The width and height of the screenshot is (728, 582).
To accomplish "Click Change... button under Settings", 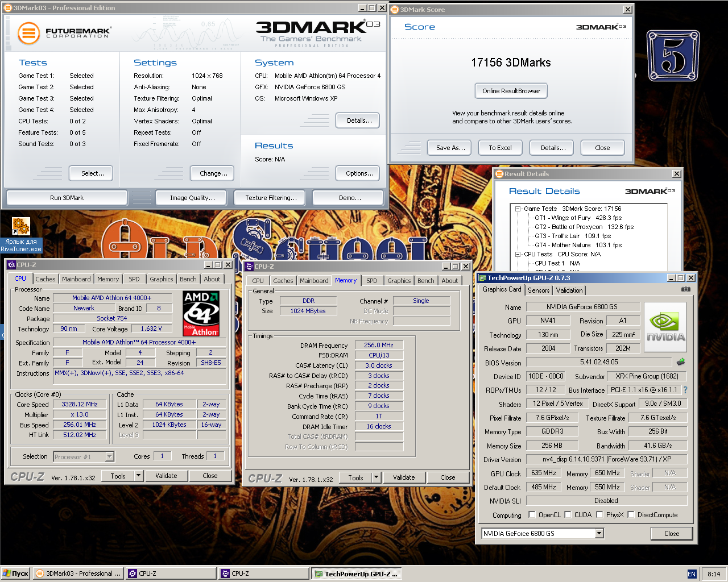I will tap(213, 173).
